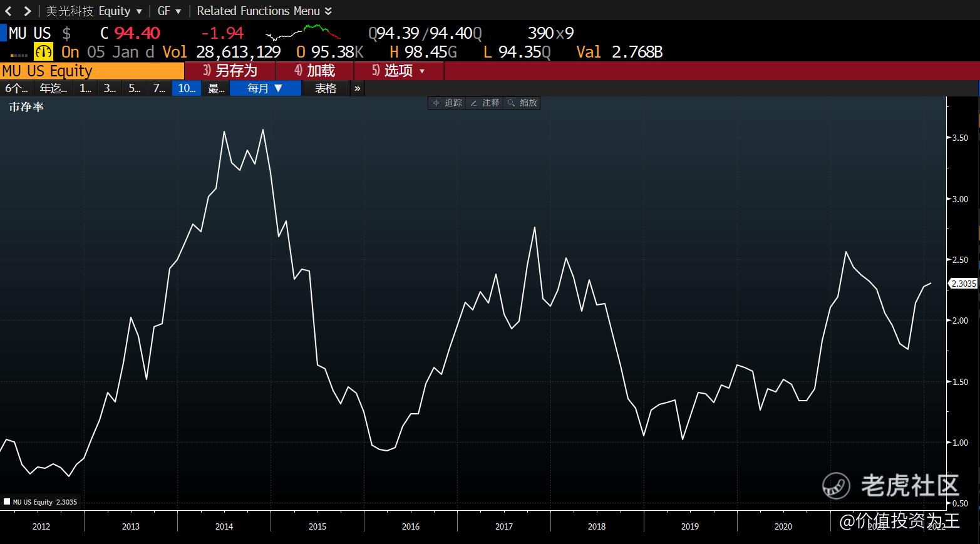Image resolution: width=980 pixels, height=544 pixels.
Task: Select the highlighted 10... range tab
Action: click(187, 88)
